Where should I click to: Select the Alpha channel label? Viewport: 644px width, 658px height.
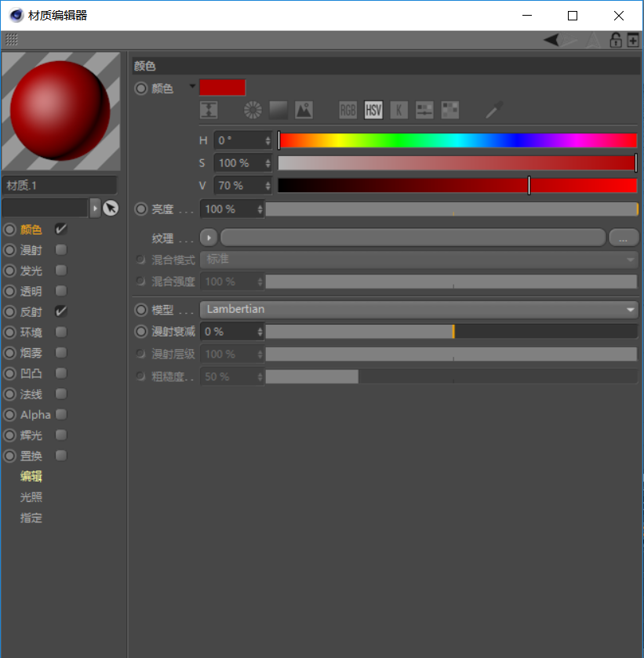(35, 414)
